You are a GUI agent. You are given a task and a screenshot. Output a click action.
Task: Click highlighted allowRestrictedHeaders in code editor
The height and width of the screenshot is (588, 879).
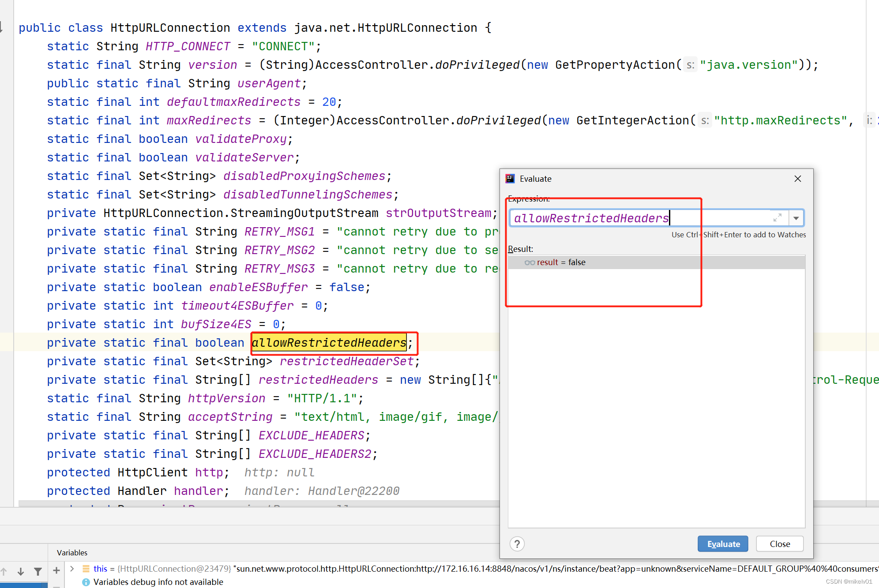pos(329,343)
